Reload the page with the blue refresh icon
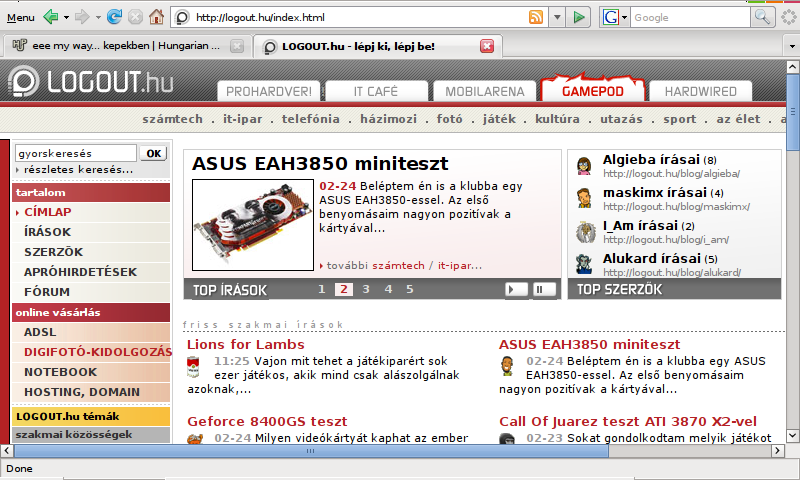Image resolution: width=800 pixels, height=480 pixels. (114, 17)
